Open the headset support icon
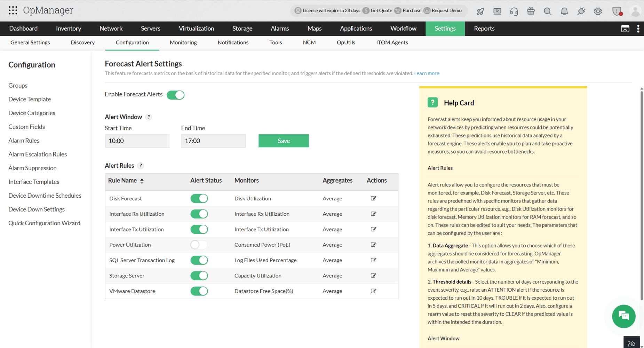The image size is (644, 348). [x=514, y=11]
